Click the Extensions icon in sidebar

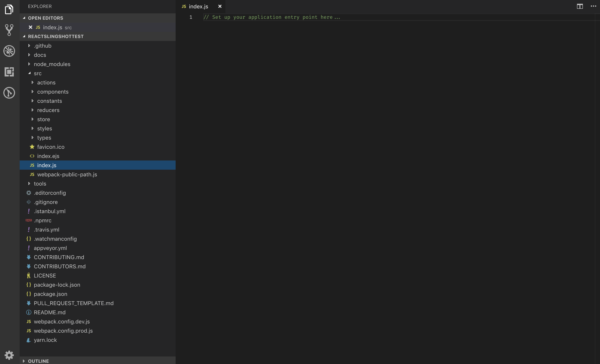coord(9,71)
